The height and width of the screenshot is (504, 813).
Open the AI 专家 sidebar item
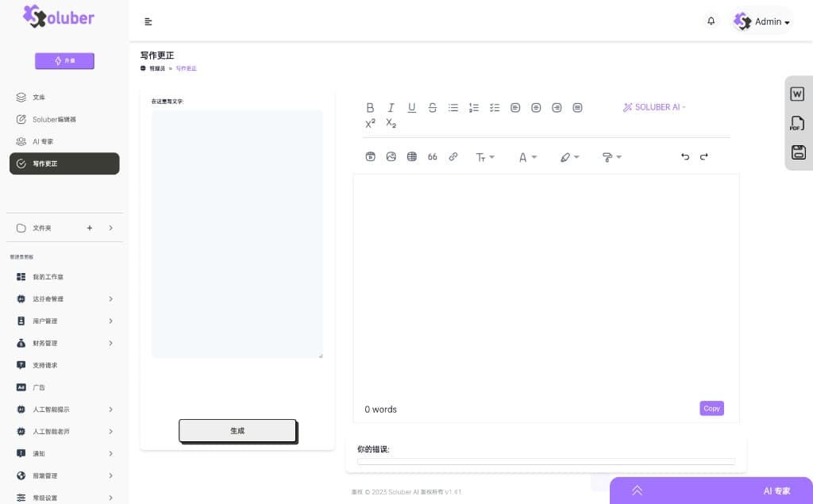64,141
